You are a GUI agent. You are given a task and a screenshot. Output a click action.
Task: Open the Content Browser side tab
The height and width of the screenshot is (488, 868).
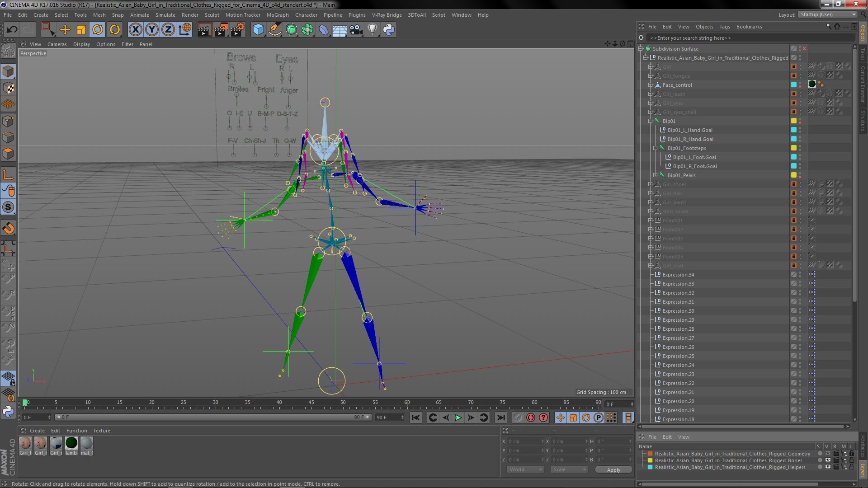click(863, 84)
